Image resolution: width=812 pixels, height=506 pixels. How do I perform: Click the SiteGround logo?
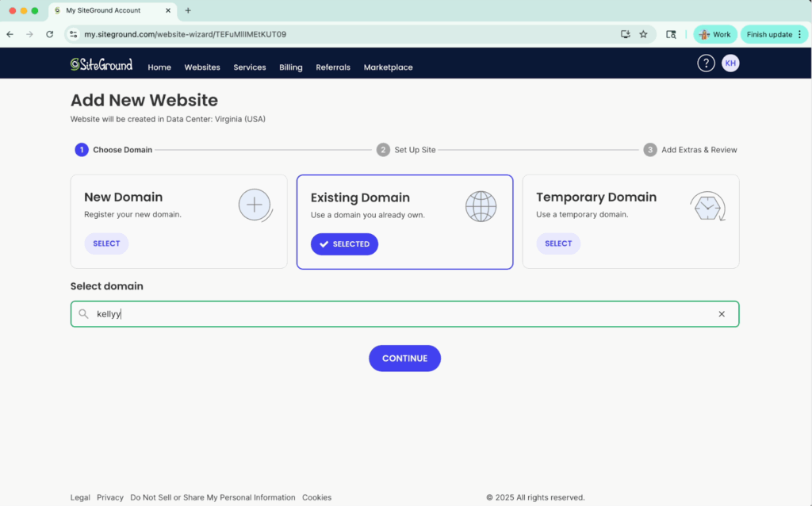(101, 65)
